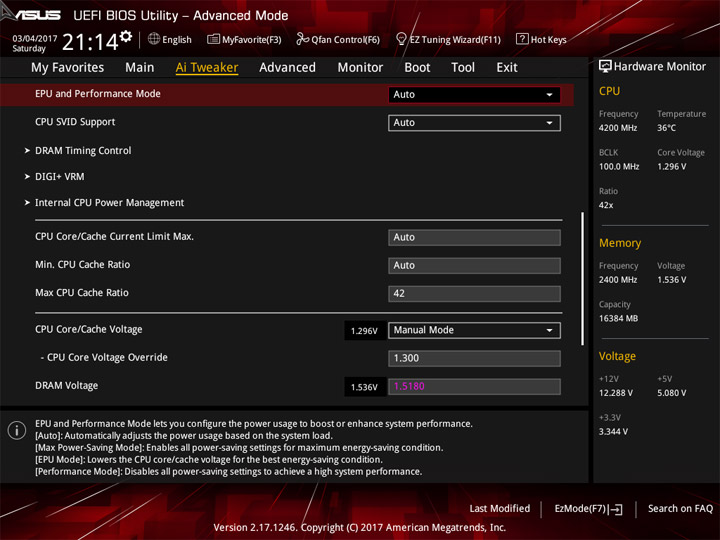This screenshot has width=720, height=540.
Task: Select the Ai Tweaker tab
Action: coord(207,68)
